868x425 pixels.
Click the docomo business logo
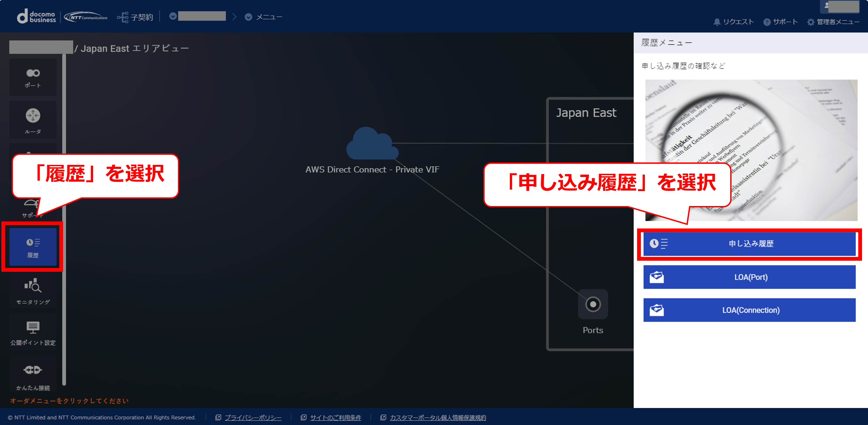click(x=36, y=17)
